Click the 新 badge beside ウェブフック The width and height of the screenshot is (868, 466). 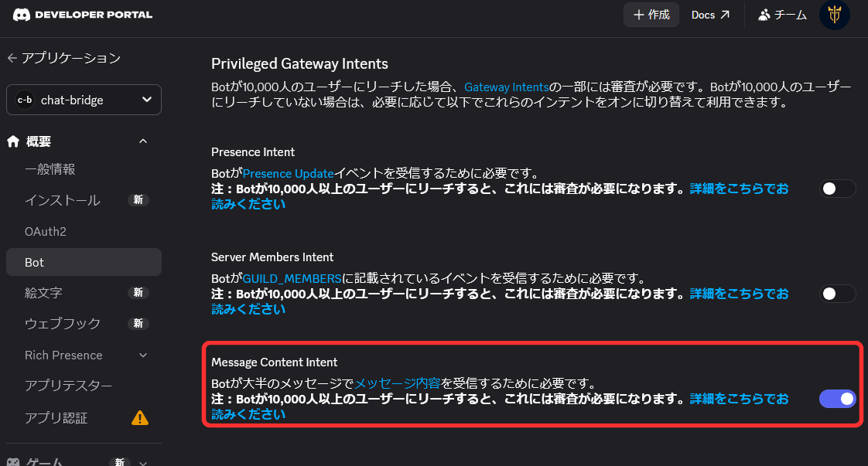pos(138,323)
